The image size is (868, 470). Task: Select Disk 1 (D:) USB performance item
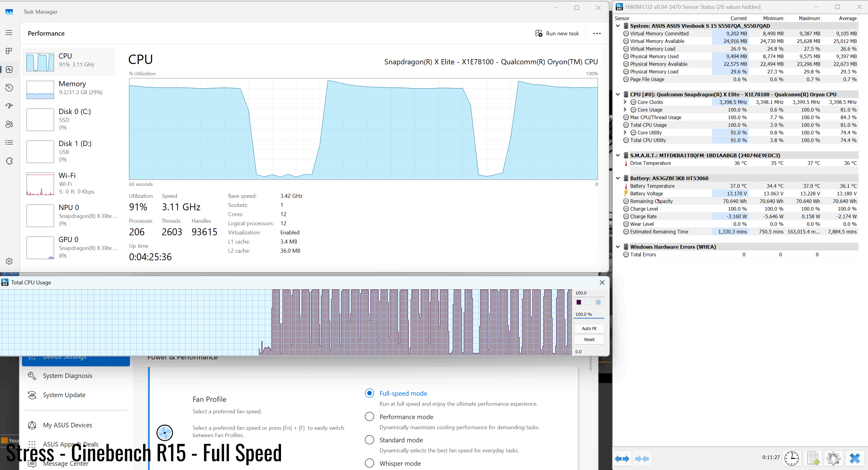pyautogui.click(x=69, y=151)
